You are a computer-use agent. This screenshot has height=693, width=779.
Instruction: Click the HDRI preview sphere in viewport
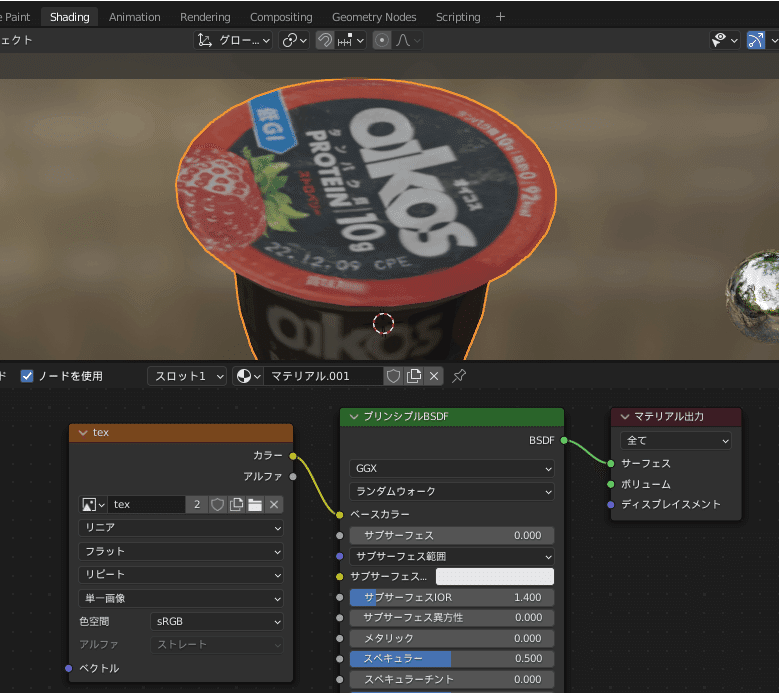coord(754,297)
